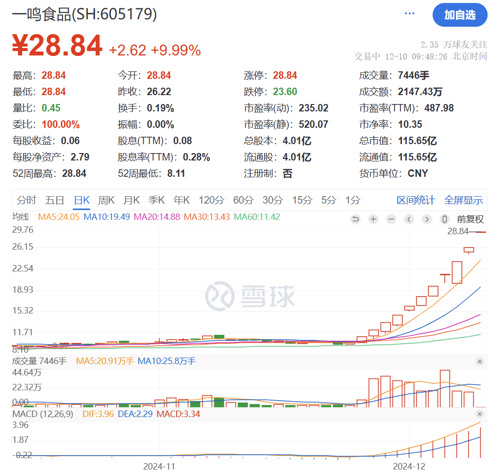The height and width of the screenshot is (473, 500).
Task: Click the 2024-12 date axis label
Action: (x=409, y=466)
